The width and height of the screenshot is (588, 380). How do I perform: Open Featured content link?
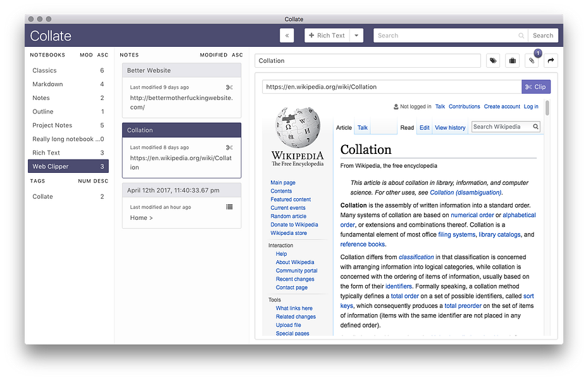(x=291, y=199)
